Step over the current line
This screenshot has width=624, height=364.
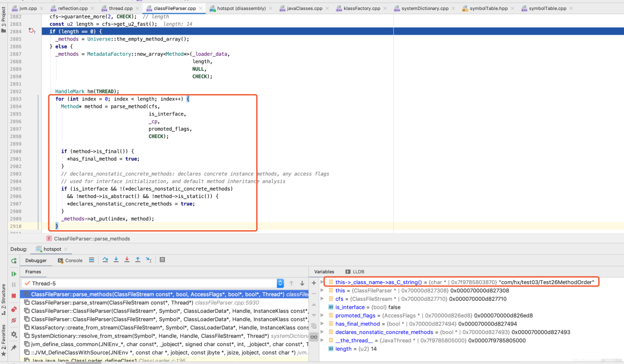pyautogui.click(x=105, y=260)
